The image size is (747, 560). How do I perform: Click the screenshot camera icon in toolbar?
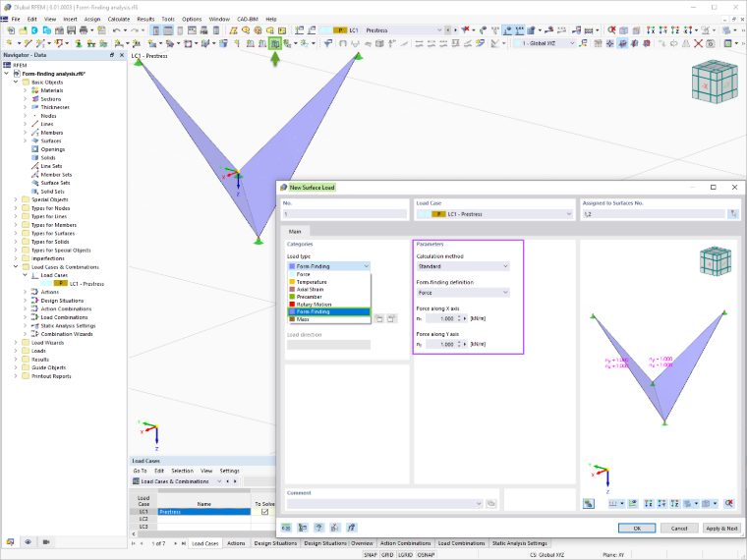click(x=711, y=43)
